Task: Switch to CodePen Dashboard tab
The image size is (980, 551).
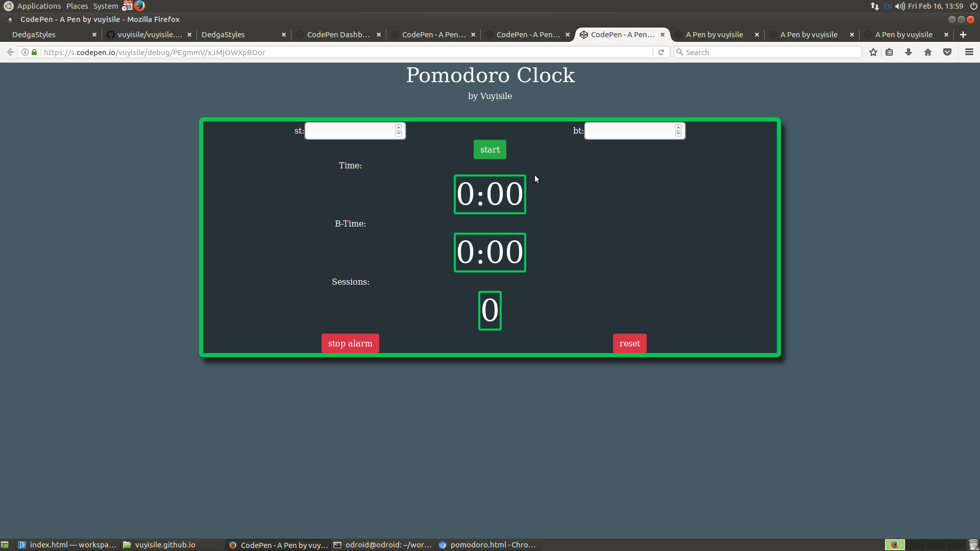Action: 338,35
